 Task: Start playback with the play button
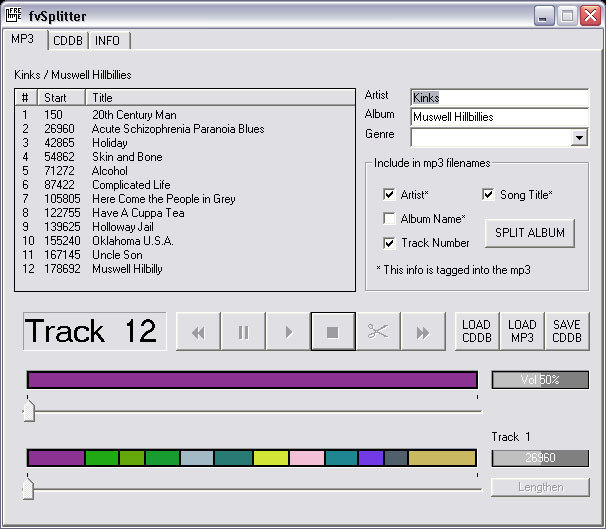point(288,332)
